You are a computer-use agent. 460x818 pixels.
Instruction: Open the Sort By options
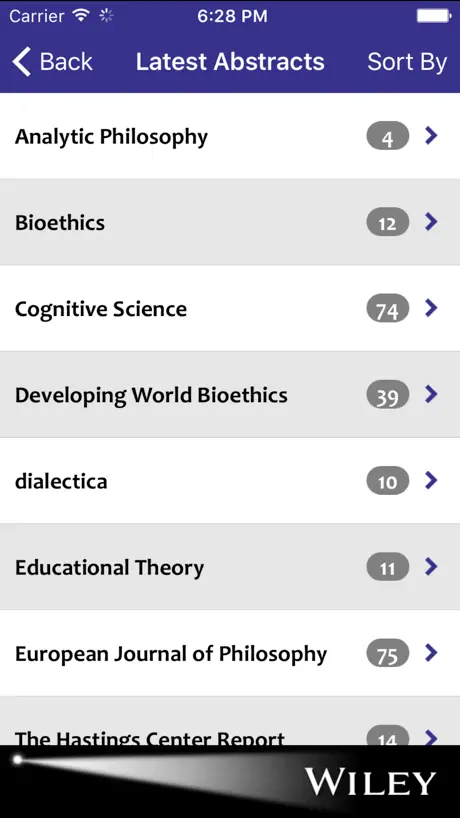(x=407, y=62)
